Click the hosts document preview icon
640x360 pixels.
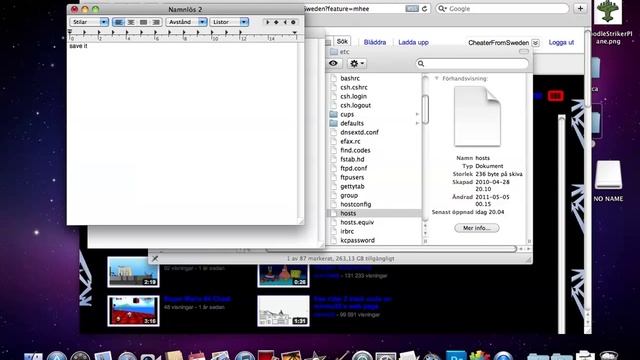click(477, 116)
